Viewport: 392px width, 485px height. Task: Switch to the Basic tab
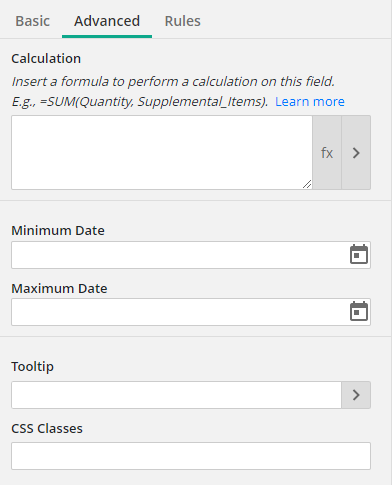[x=33, y=21]
